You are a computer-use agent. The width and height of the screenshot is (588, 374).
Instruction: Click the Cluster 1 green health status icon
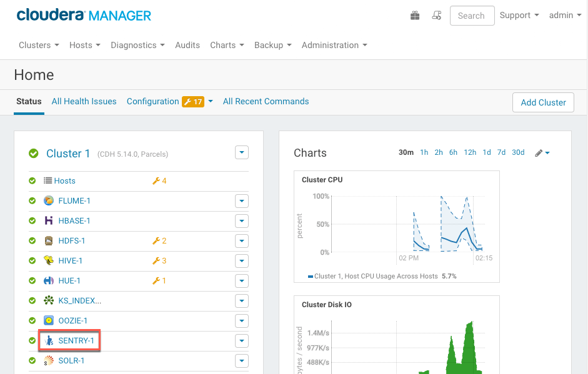click(33, 154)
